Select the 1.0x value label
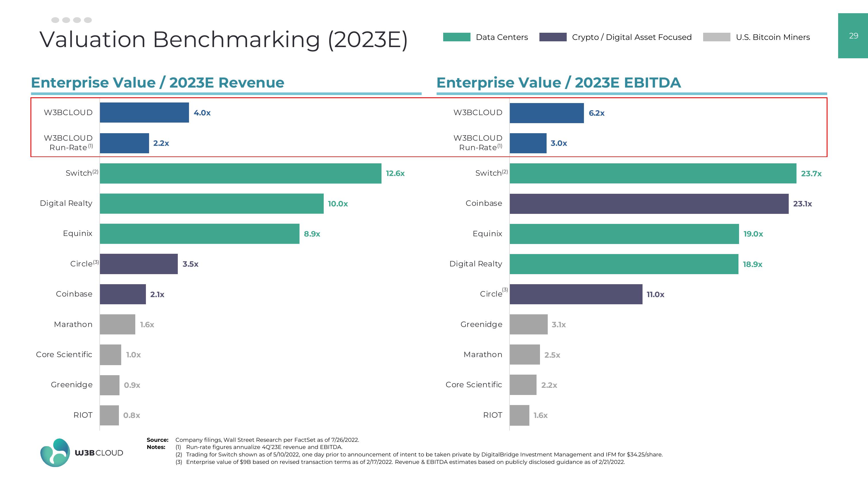 [134, 355]
